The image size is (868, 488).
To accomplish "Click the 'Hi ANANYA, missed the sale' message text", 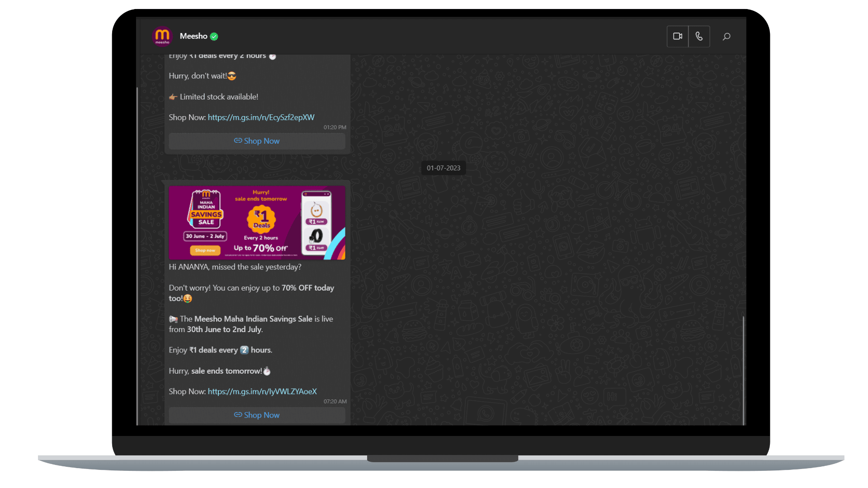I will pyautogui.click(x=235, y=267).
